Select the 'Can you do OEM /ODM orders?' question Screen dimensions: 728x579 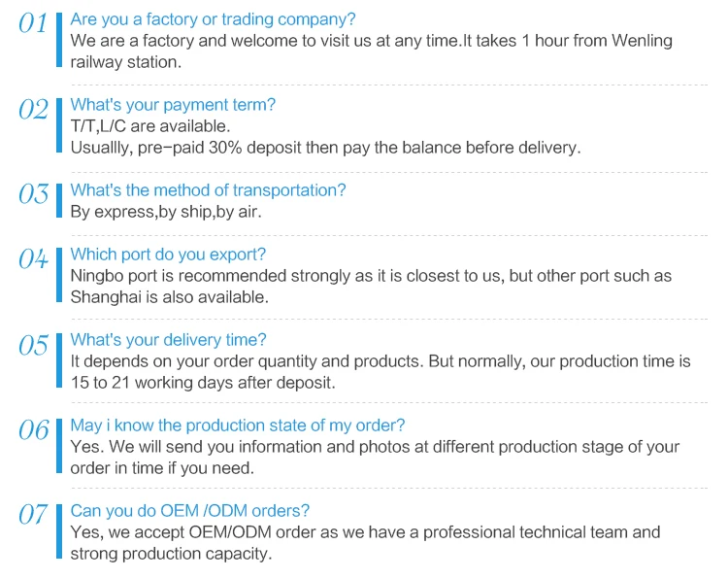[190, 511]
